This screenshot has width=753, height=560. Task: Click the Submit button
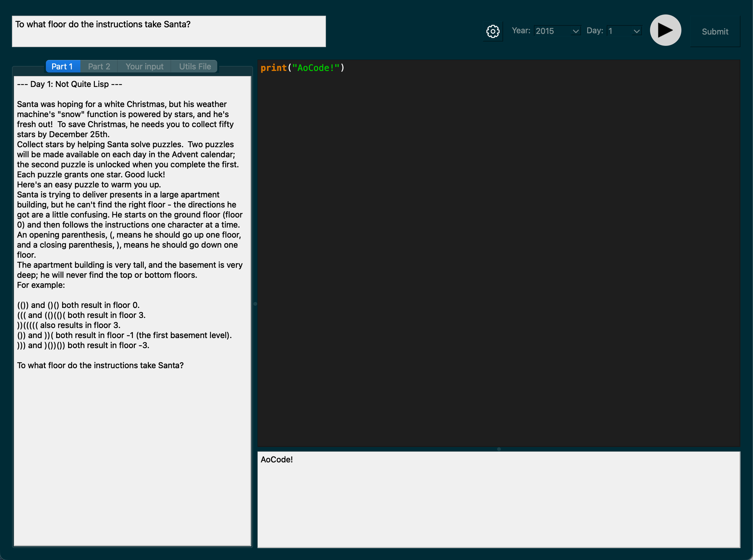click(715, 31)
